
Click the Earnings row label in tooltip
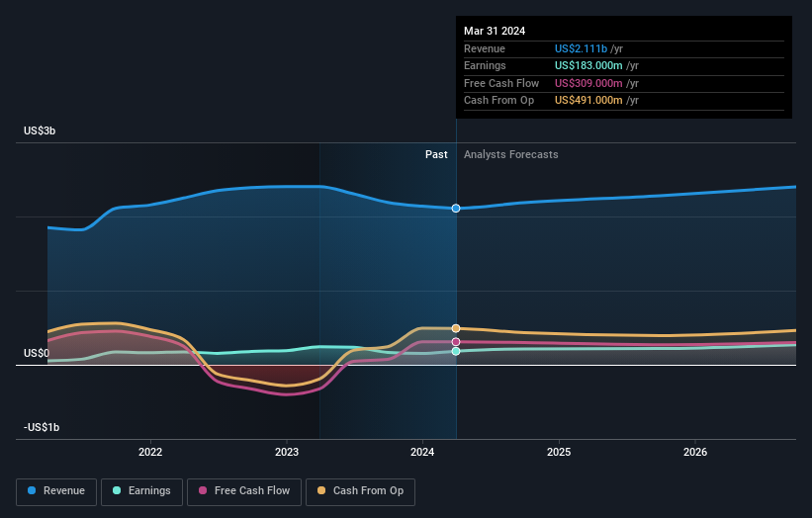485,65
